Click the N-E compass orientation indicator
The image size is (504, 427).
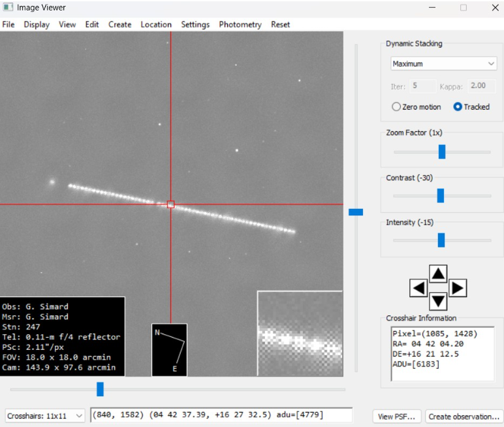169,349
